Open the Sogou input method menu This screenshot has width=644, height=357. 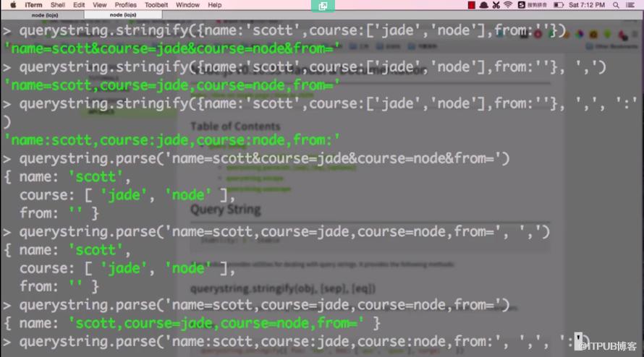pyautogui.click(x=533, y=5)
